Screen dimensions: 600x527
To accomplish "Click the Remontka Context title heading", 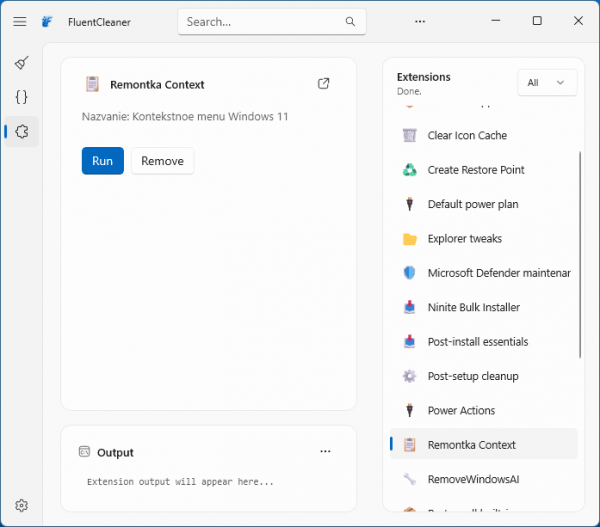I will (x=157, y=85).
